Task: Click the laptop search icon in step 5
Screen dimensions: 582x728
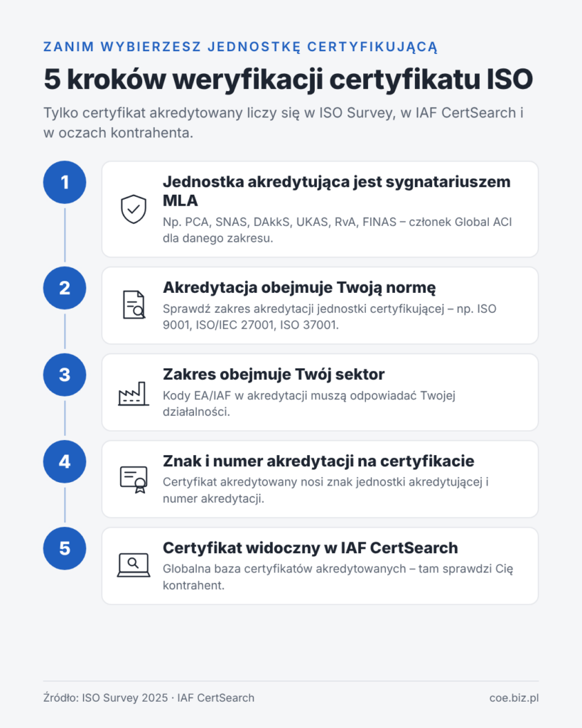Action: (x=134, y=565)
